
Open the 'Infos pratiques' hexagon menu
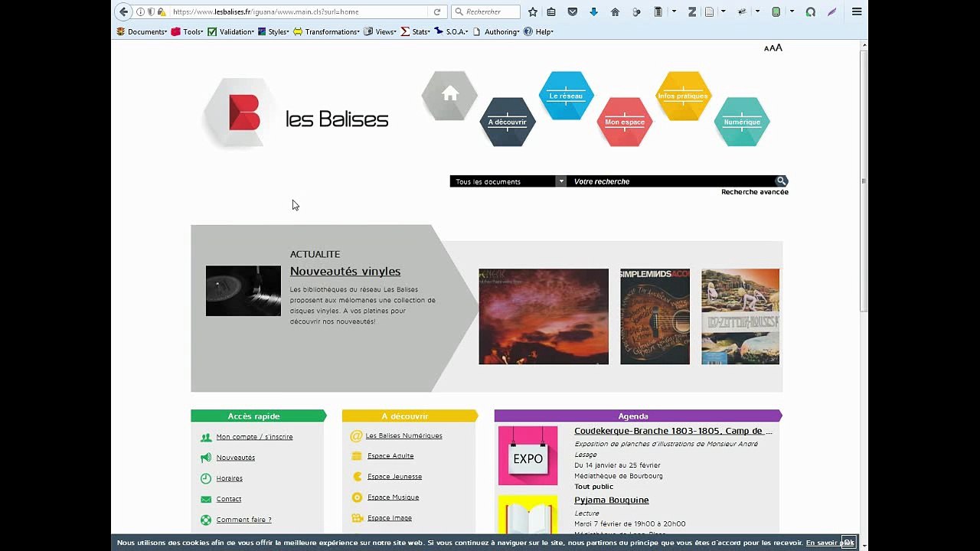[x=683, y=96]
